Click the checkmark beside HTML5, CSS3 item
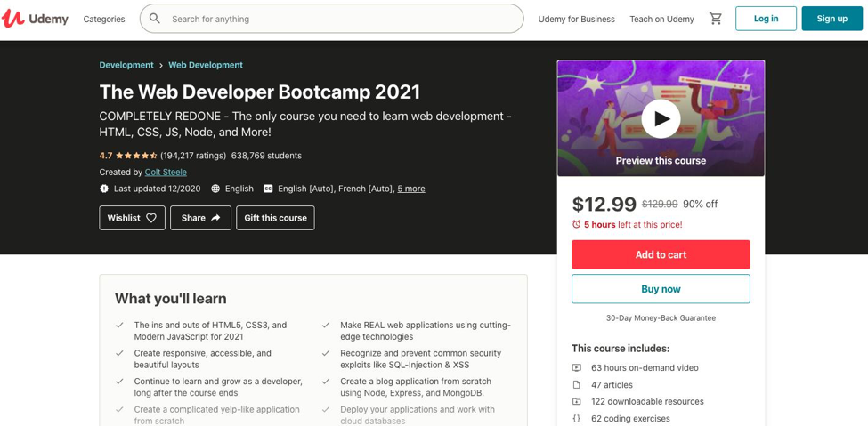Screen dimensions: 868x426 point(119,326)
